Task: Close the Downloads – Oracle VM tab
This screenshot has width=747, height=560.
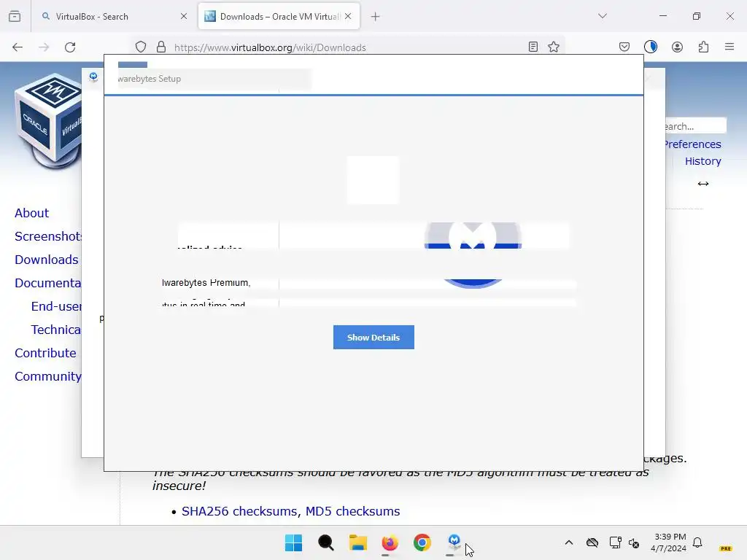Action: coord(348,16)
